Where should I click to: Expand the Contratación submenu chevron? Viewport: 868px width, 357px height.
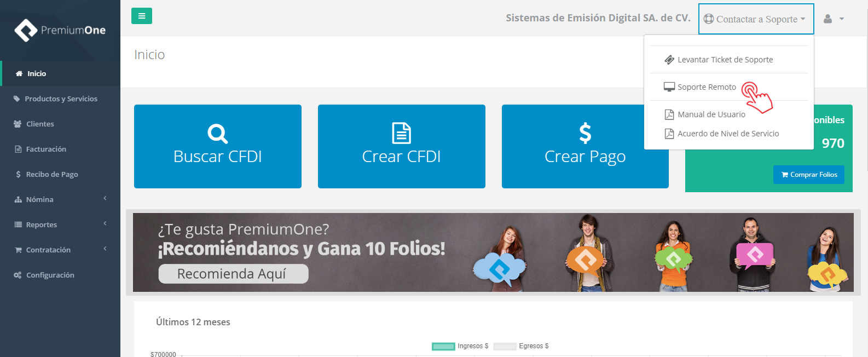coord(105,249)
